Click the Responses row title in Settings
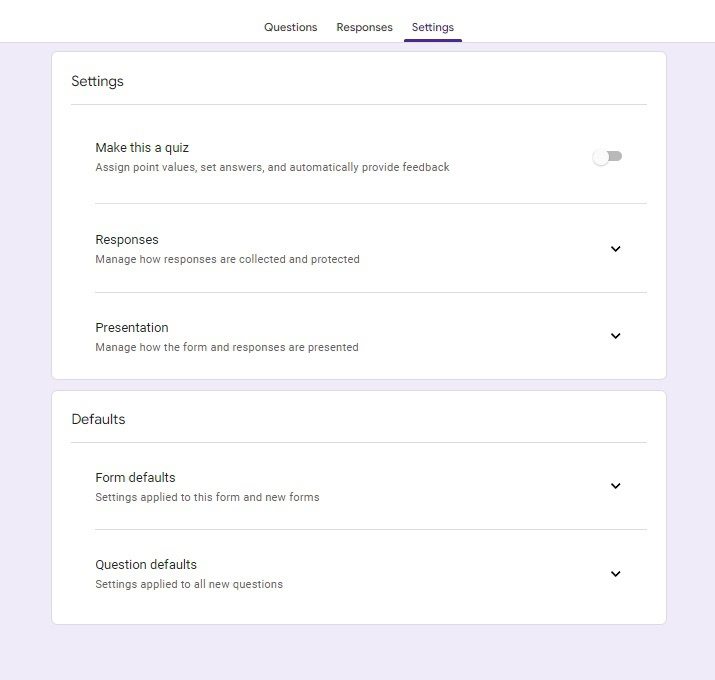 click(x=127, y=240)
